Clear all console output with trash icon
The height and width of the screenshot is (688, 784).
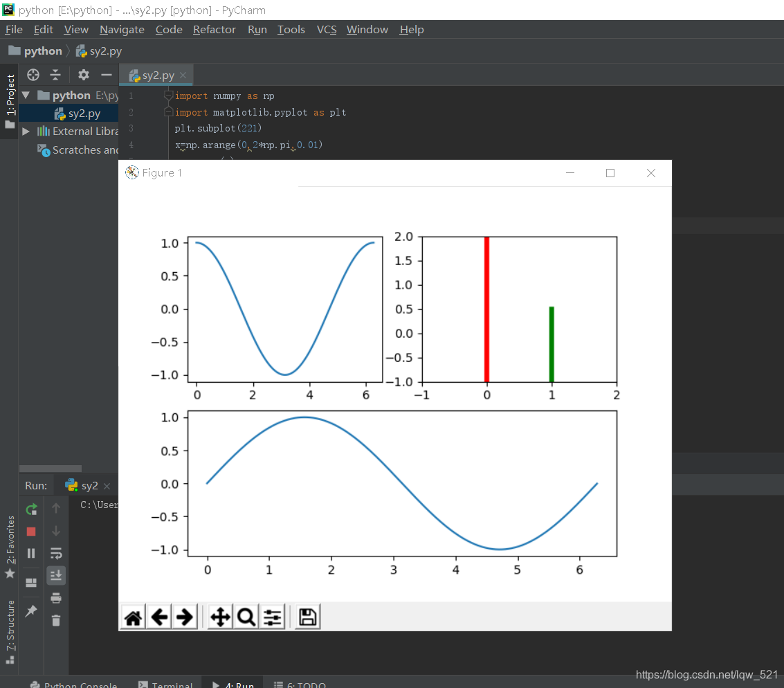[56, 620]
